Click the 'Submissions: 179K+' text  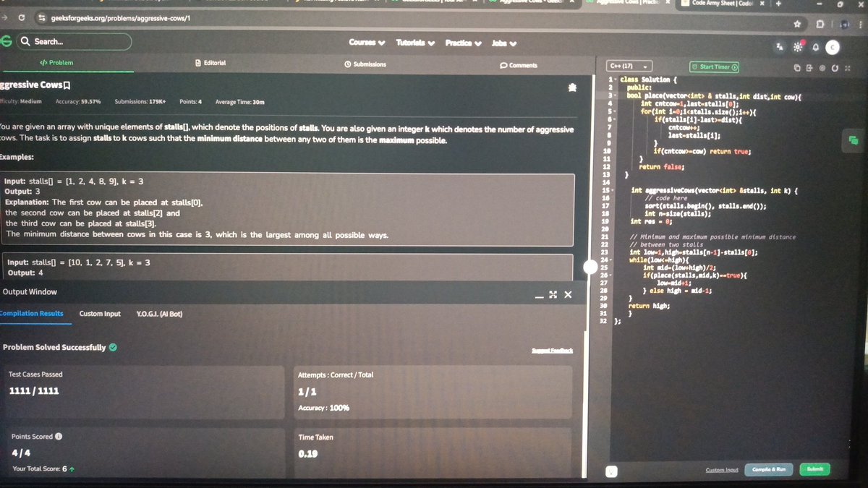(x=140, y=102)
